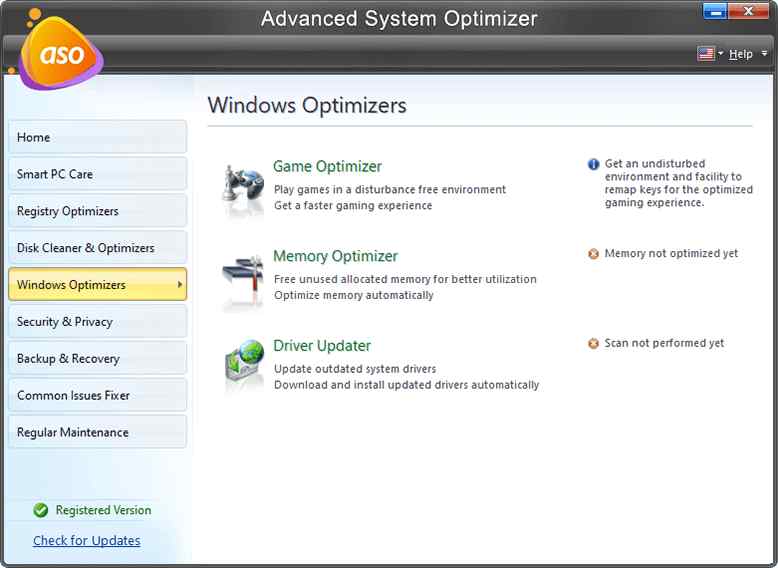This screenshot has width=778, height=568.
Task: Open Disk Cleaner & Optimizers section
Action: coord(98,248)
